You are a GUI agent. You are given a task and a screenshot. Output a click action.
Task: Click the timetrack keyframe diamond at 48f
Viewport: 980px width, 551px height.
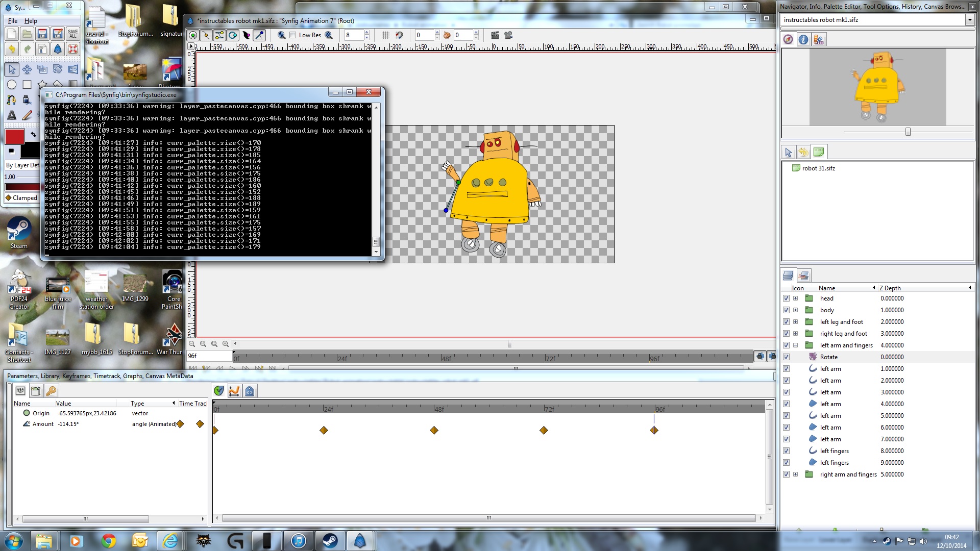434,431
